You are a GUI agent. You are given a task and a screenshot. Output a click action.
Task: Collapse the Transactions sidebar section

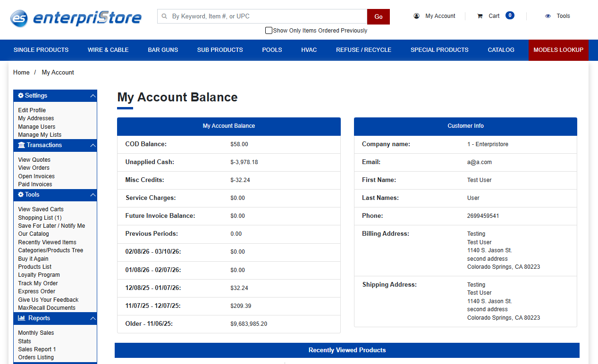tap(93, 145)
